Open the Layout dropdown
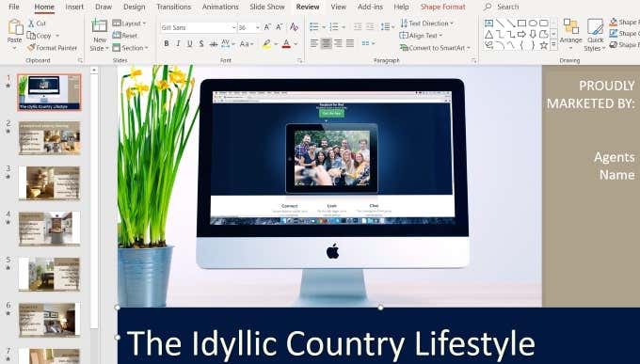640x364 pixels. [x=129, y=24]
